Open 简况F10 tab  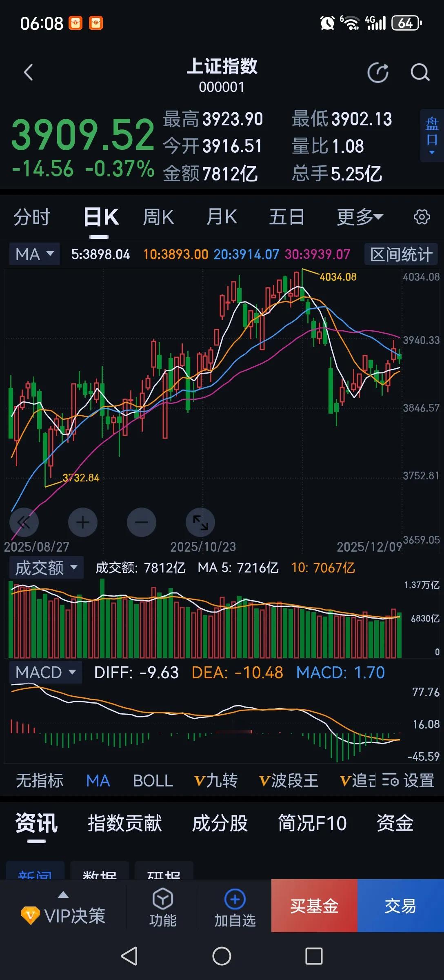[312, 823]
